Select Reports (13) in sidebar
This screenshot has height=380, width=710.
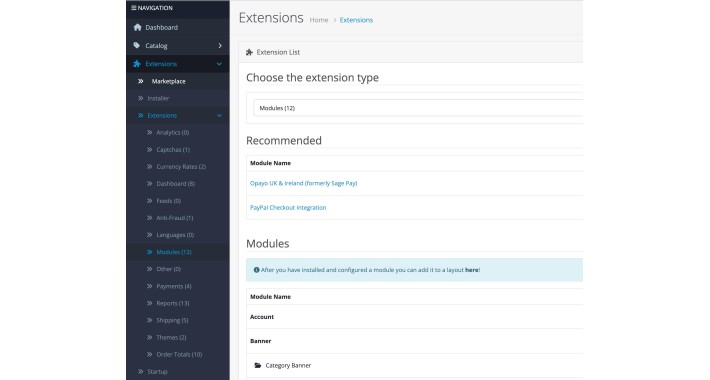173,303
